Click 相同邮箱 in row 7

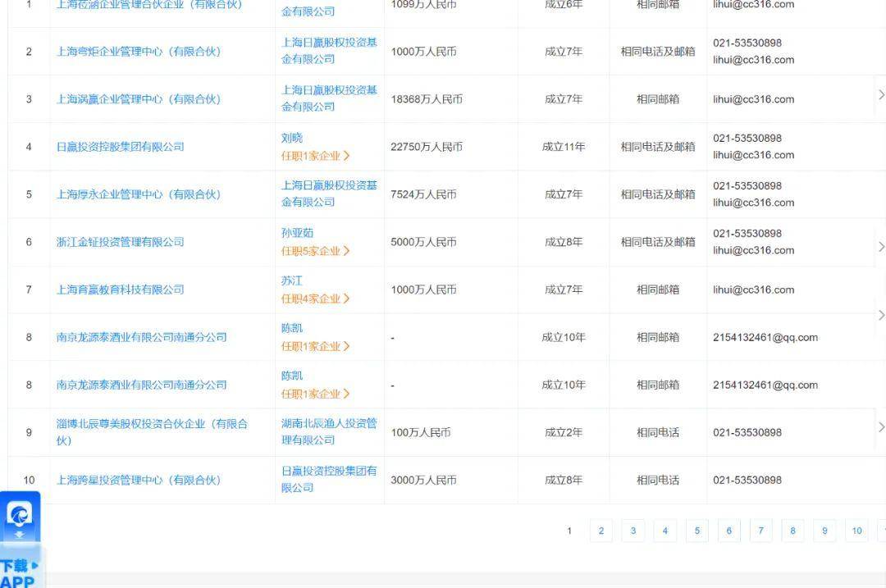[658, 289]
